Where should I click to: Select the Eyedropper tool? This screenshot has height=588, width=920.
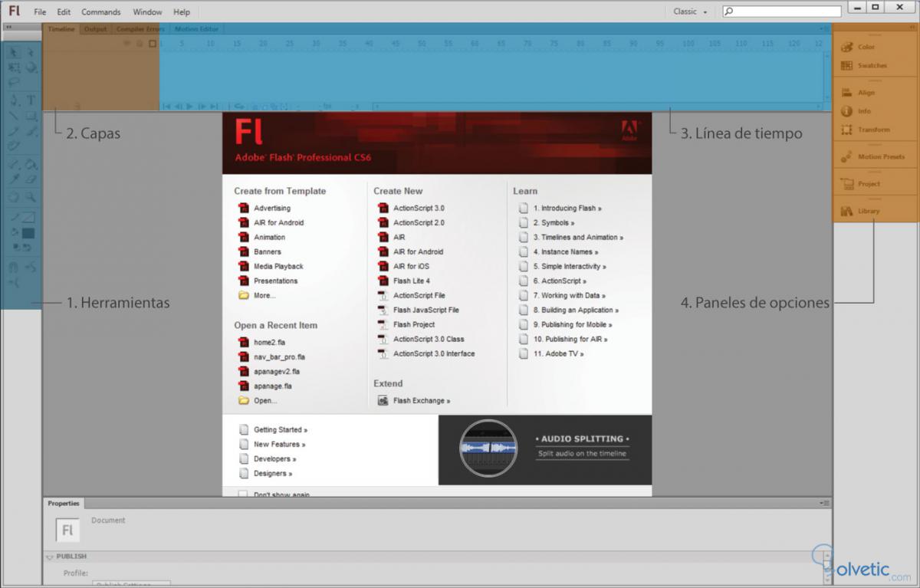point(14,179)
